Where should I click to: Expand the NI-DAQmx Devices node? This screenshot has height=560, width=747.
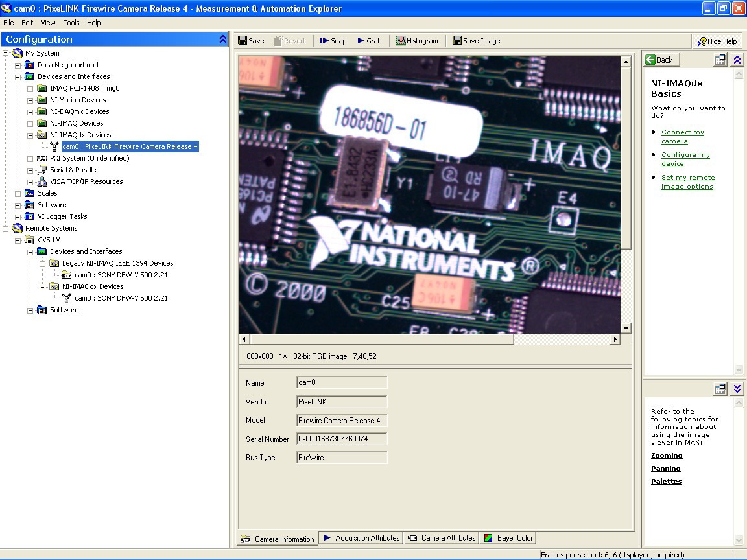pos(30,111)
